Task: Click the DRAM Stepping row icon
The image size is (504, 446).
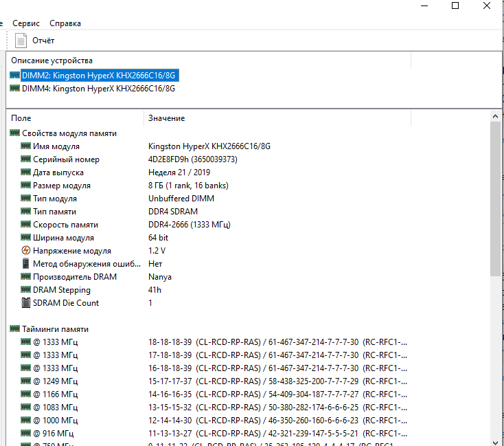Action: (x=25, y=289)
